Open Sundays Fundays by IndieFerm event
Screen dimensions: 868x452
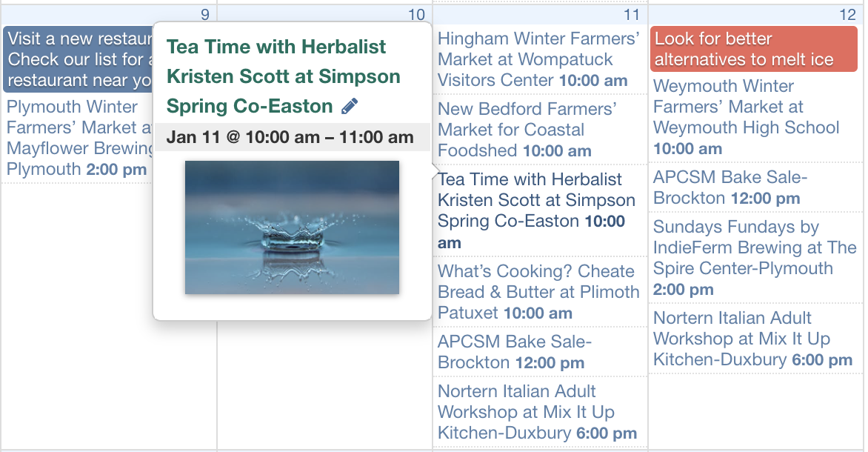coord(754,258)
